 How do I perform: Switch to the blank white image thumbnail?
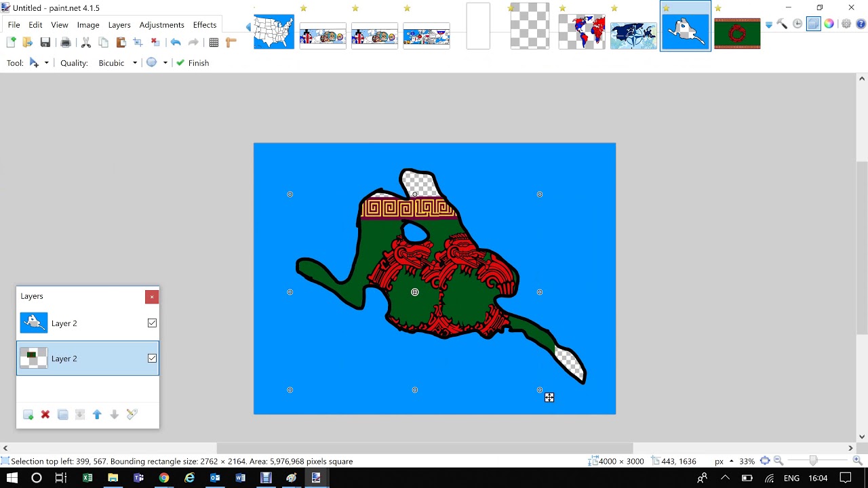(478, 26)
